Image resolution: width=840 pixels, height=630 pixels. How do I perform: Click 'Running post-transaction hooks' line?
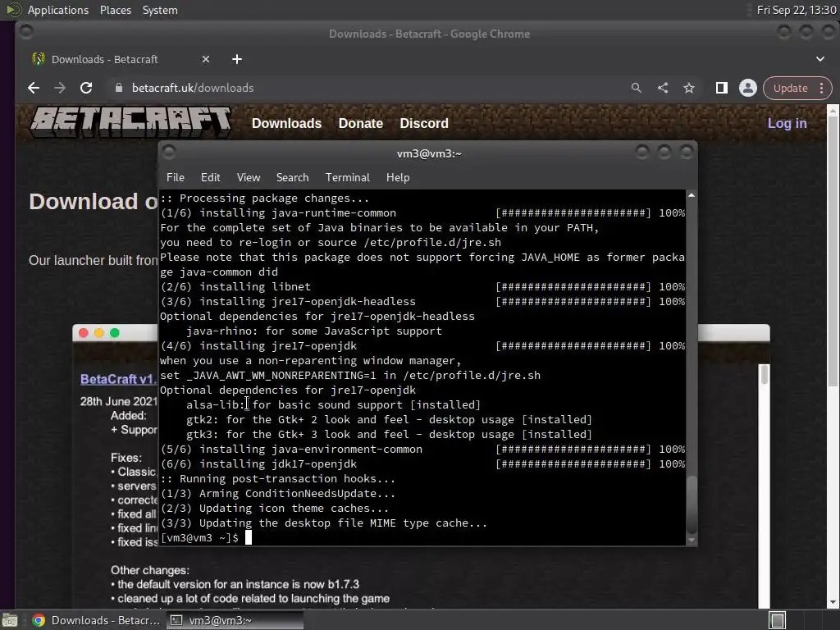(278, 479)
